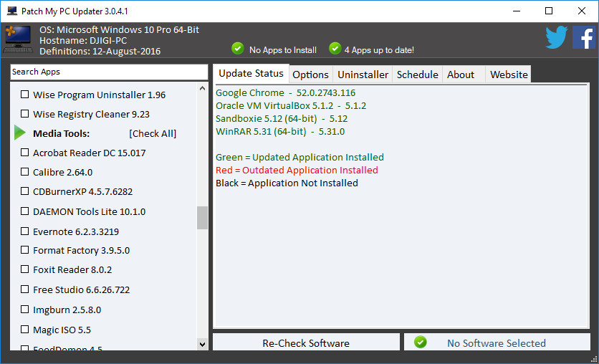599x364 pixels.
Task: Click the No Apps to Install text
Action: pyautogui.click(x=283, y=50)
